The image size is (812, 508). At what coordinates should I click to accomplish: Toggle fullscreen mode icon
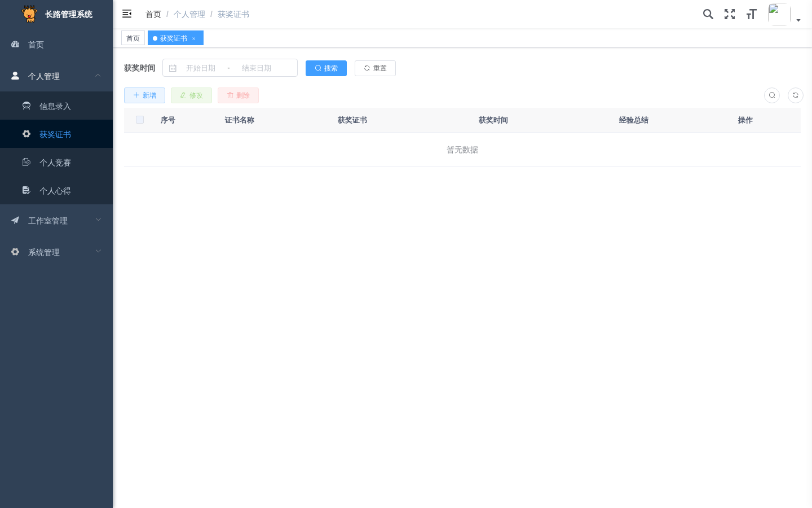[x=730, y=14]
